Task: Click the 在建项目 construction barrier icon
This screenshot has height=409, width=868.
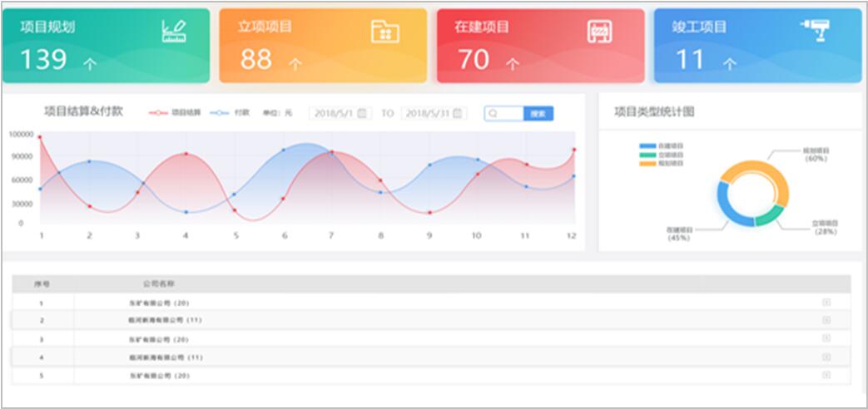Action: coord(599,31)
